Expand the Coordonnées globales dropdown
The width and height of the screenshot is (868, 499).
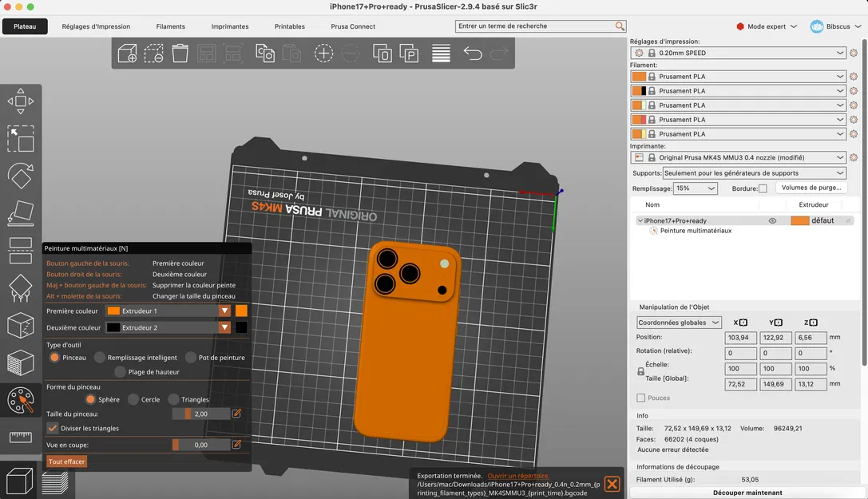679,323
